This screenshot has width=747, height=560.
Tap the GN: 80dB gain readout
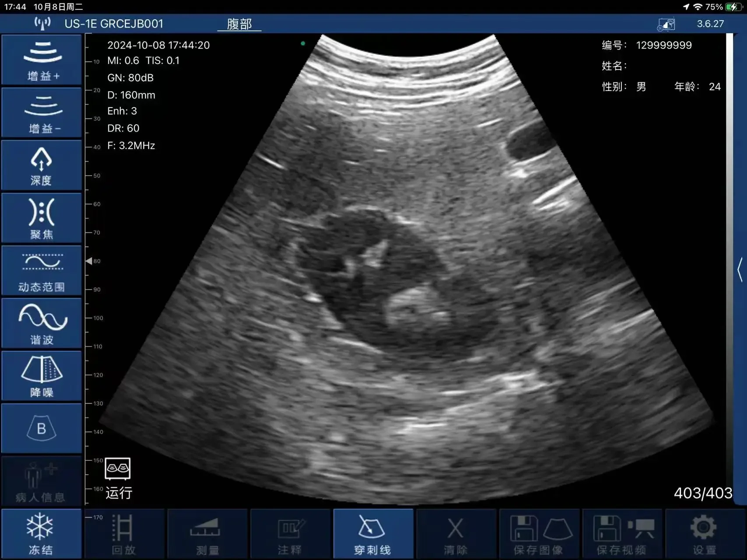tap(130, 78)
